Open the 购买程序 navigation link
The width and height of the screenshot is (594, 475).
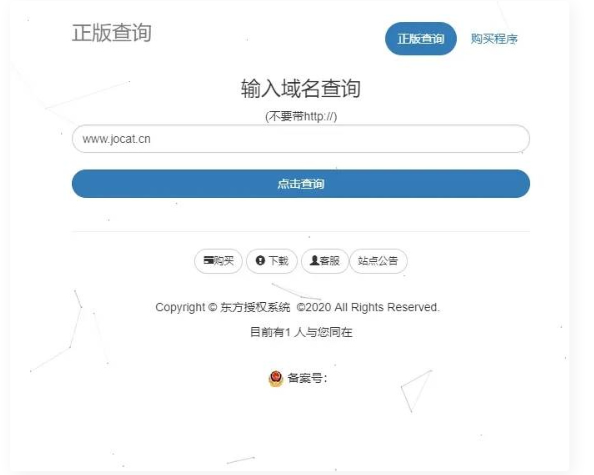494,39
